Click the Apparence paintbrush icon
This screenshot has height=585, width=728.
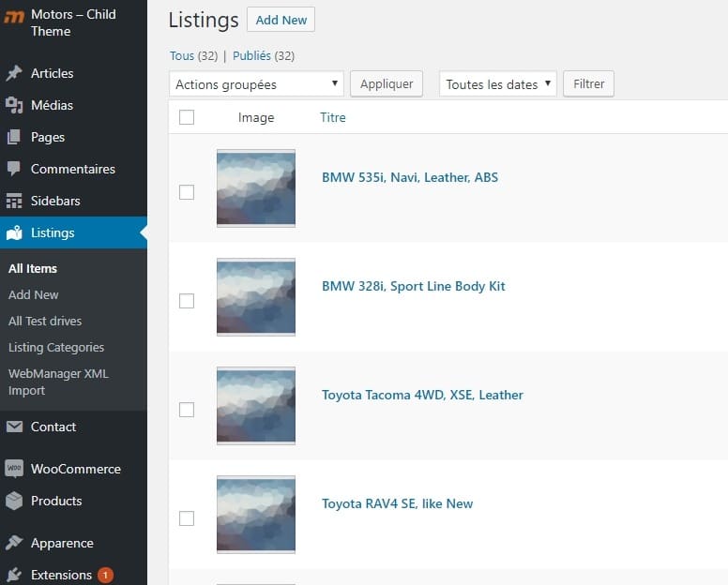[14, 542]
